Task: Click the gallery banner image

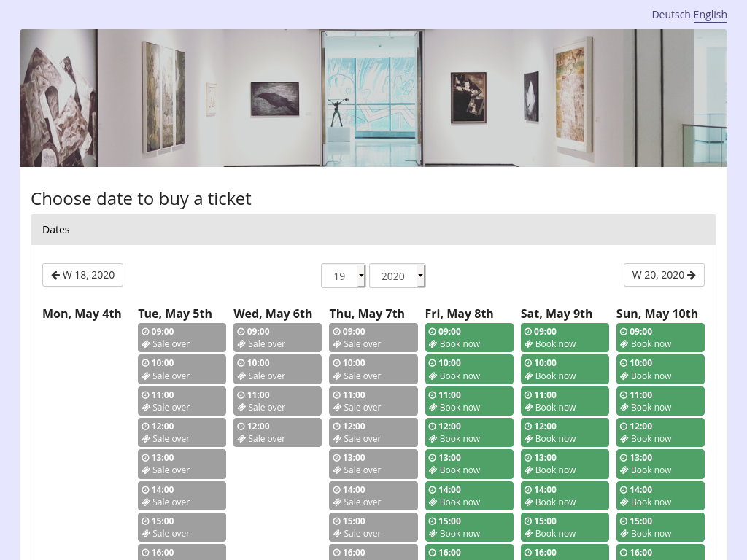Action: point(373,98)
